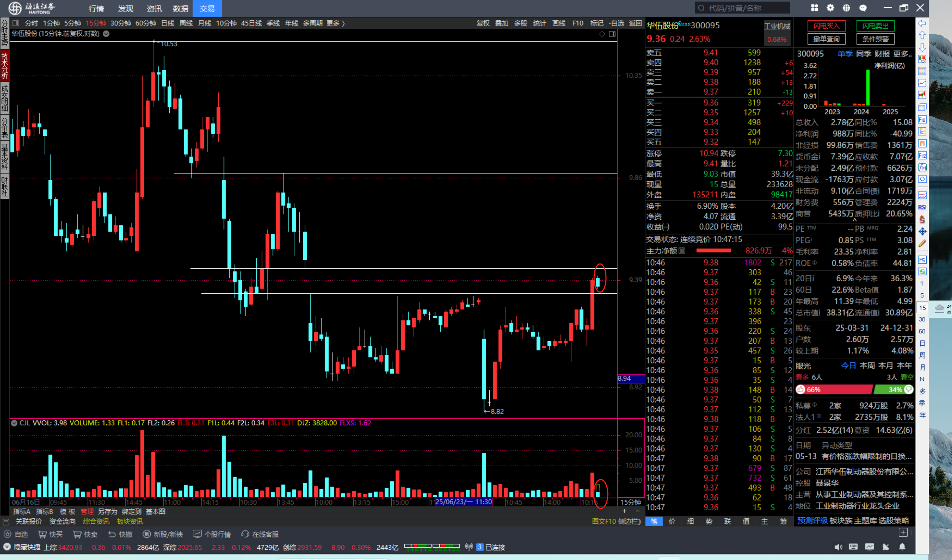Viewport: 952px width, 560px height.
Task: Expand 更多.. in financial panel
Action: [x=902, y=54]
